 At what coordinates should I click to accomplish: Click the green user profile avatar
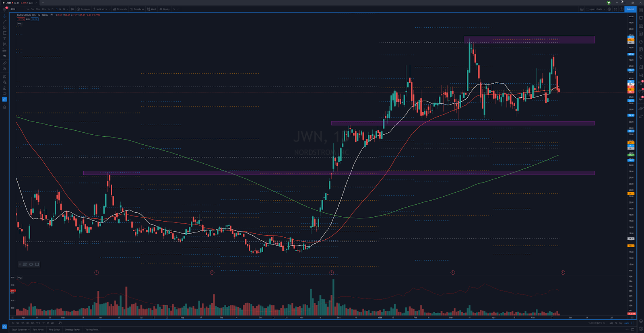coord(609,2)
